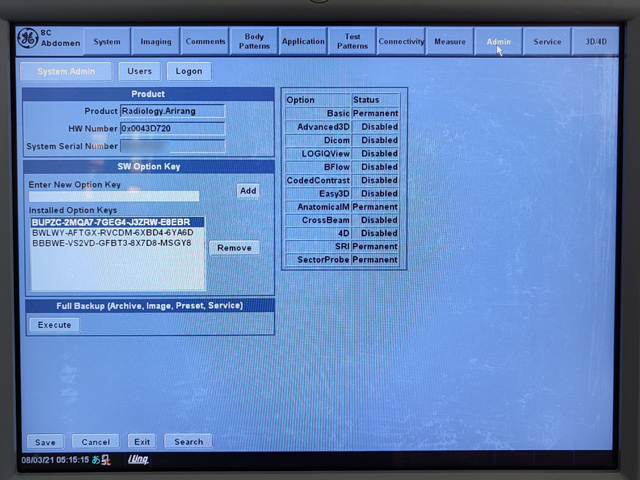Select the System Admin sub-tab
Viewport: 640px width, 480px height.
66,71
